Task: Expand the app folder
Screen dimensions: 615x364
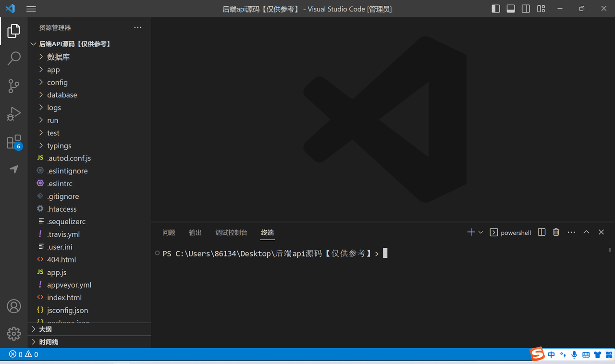Action: pos(89,70)
